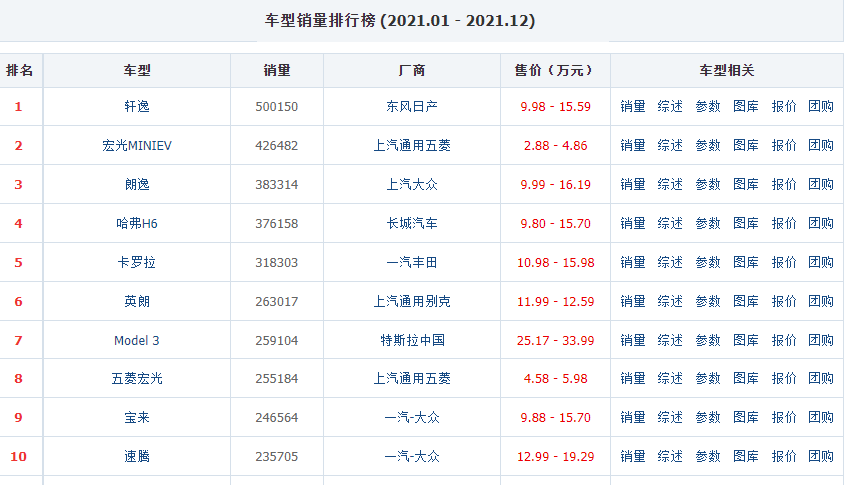This screenshot has height=487, width=848.
Task: Open the 朗逸 model link
Action: pyautogui.click(x=137, y=185)
